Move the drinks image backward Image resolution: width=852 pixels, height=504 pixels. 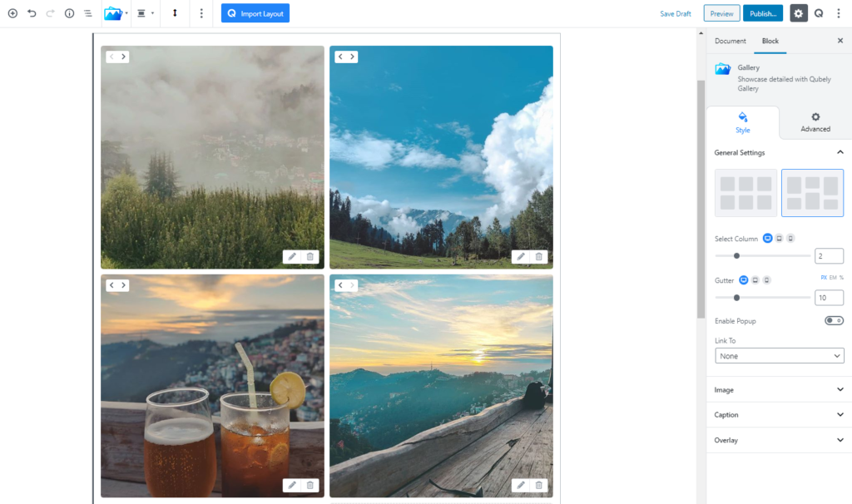(111, 285)
